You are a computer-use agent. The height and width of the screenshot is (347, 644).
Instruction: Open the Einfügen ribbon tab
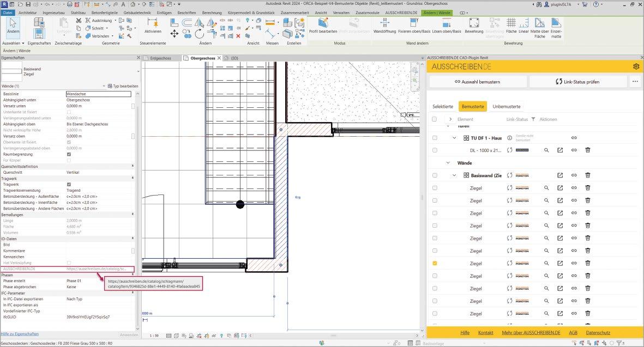(x=164, y=13)
